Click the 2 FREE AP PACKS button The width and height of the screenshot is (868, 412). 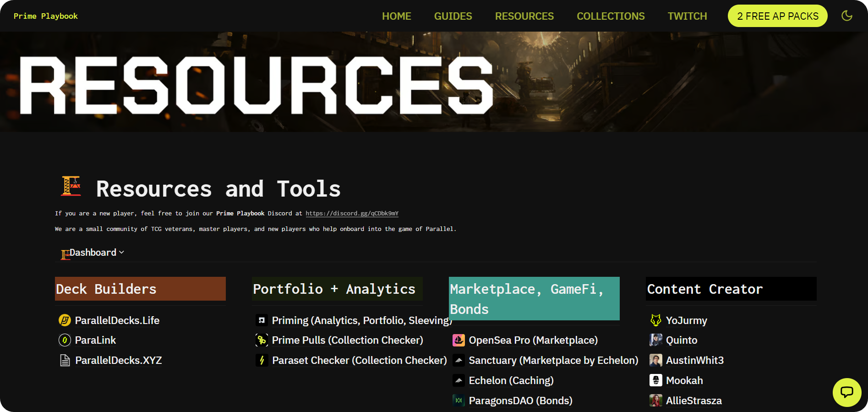click(x=777, y=16)
